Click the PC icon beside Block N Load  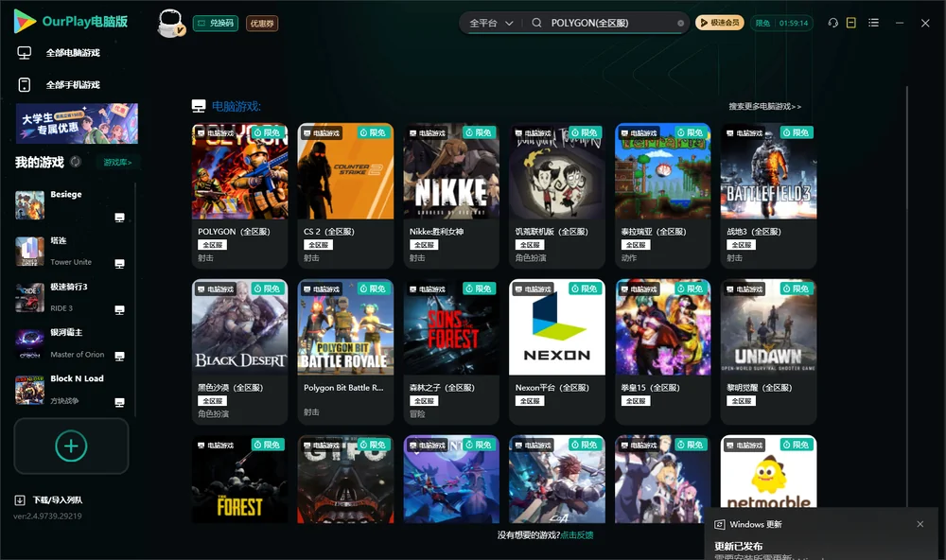coord(119,403)
